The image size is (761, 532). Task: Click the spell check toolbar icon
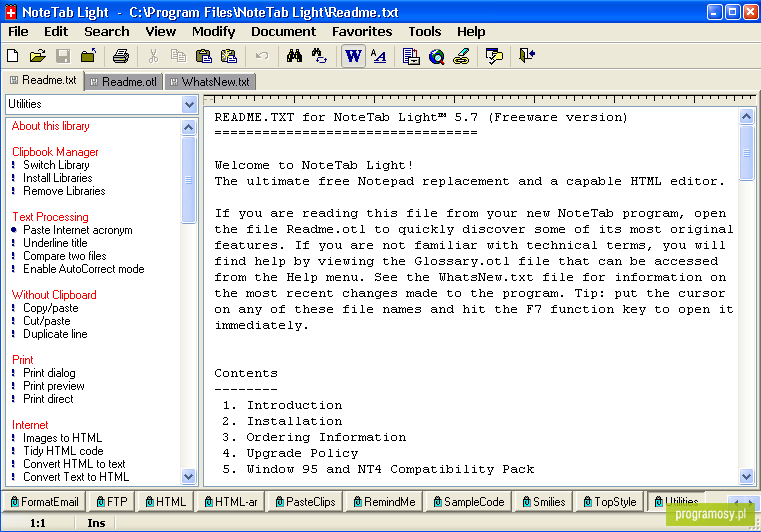click(494, 56)
